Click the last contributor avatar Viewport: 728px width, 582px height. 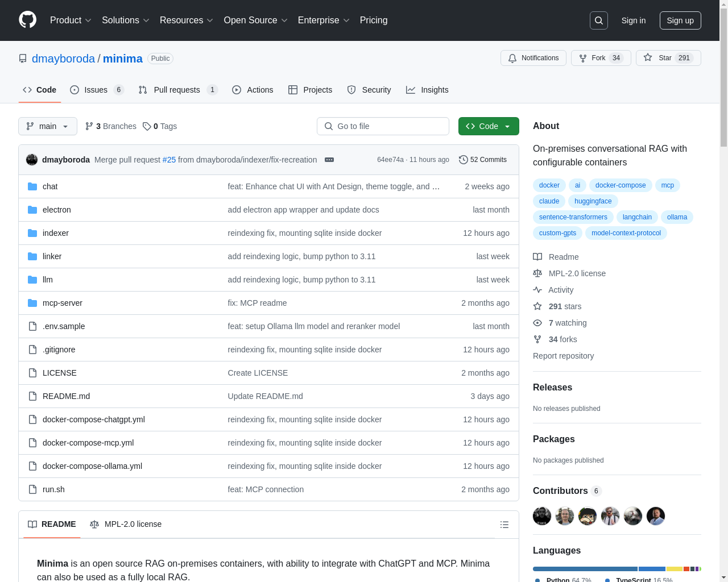click(656, 516)
